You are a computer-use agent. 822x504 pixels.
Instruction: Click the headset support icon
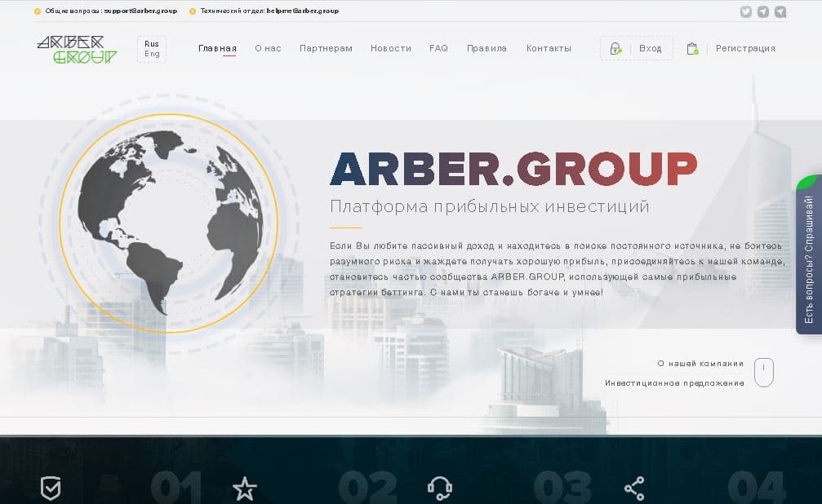tap(440, 489)
